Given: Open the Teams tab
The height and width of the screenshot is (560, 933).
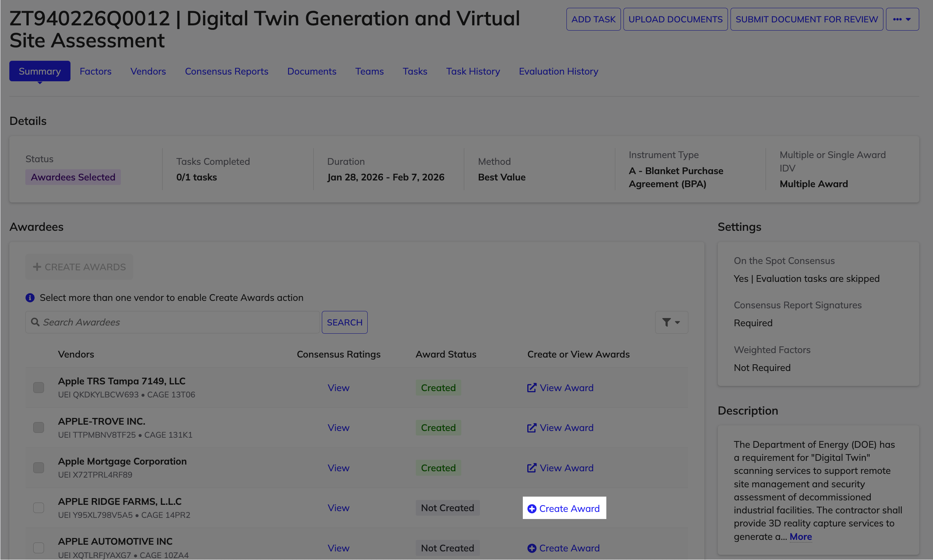Looking at the screenshot, I should tap(369, 71).
